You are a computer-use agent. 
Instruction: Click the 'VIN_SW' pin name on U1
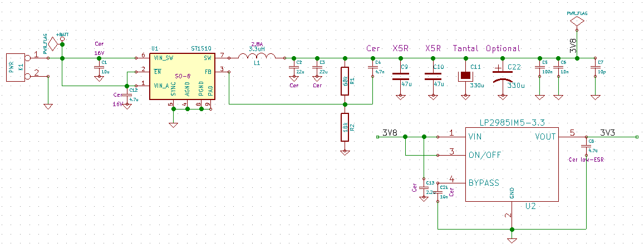pos(163,58)
